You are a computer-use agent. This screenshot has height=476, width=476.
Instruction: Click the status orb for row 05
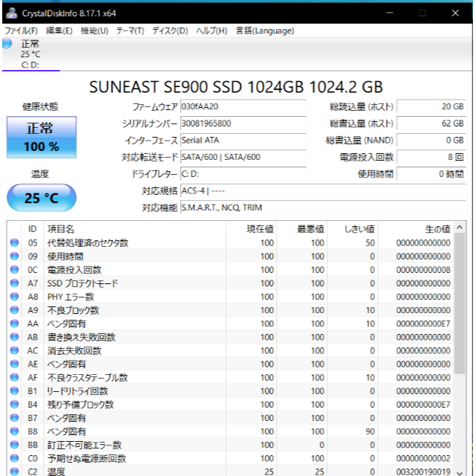click(14, 242)
